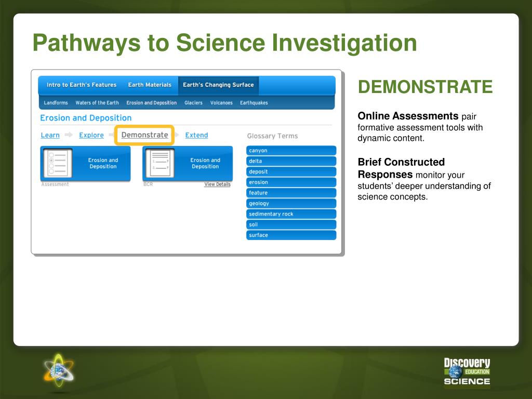Open glossary term deposit

tap(291, 171)
